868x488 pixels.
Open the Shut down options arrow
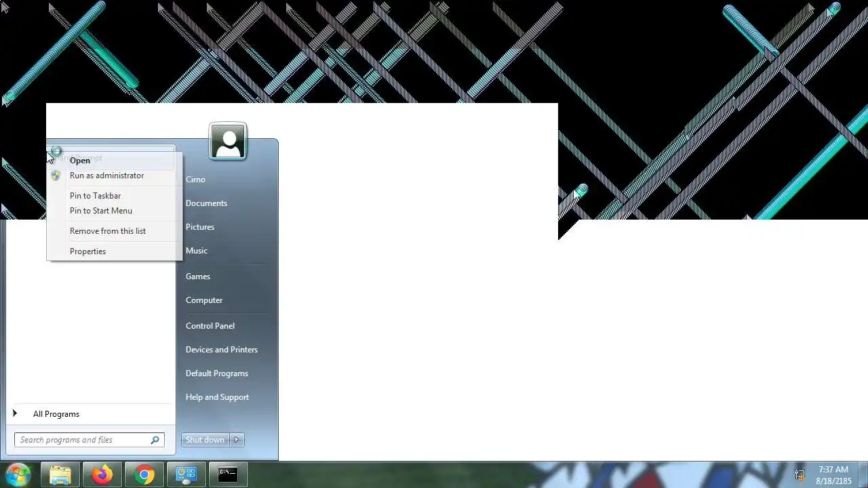(237, 440)
